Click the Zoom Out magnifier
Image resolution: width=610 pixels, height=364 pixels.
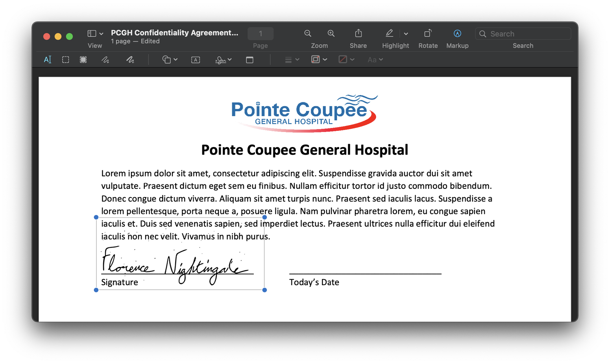coord(308,33)
